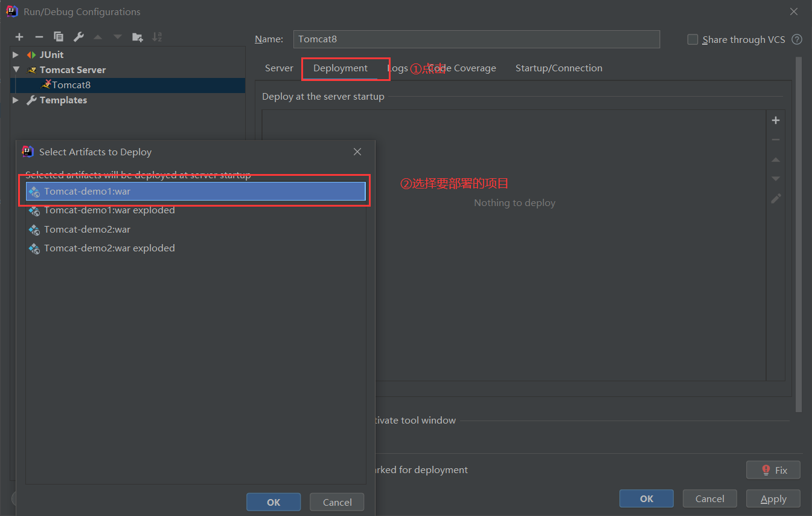Viewport: 812px width, 516px height.
Task: Click Cancel in Select Artifacts dialog
Action: coord(337,502)
